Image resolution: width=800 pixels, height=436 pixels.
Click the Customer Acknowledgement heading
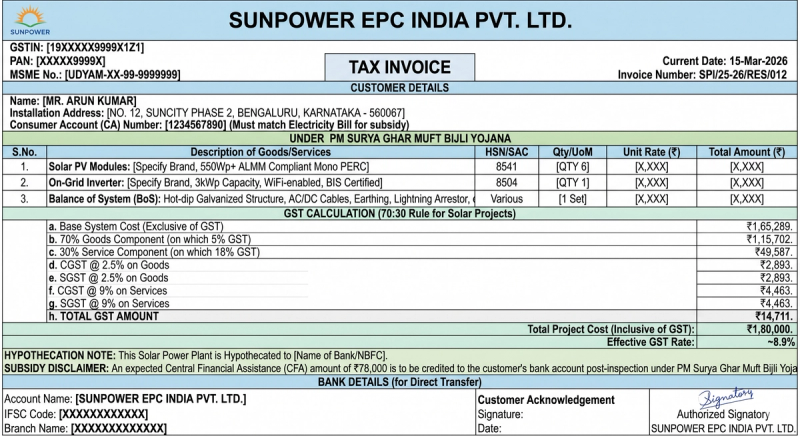pos(546,400)
